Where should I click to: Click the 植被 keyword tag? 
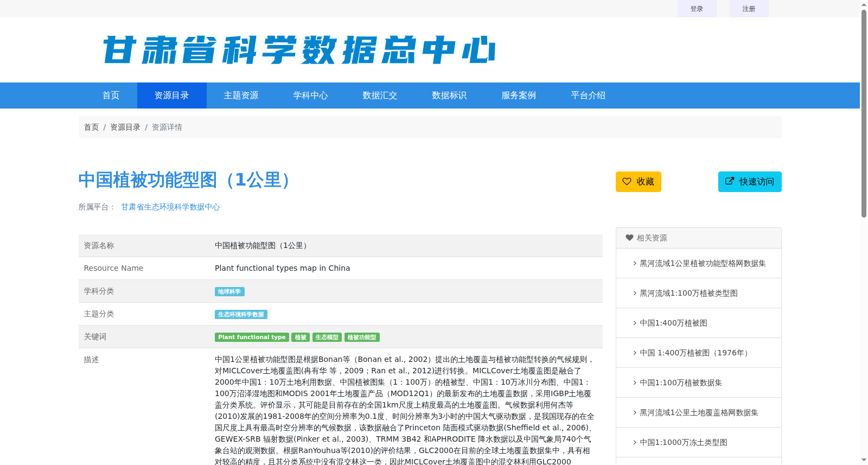(x=301, y=337)
